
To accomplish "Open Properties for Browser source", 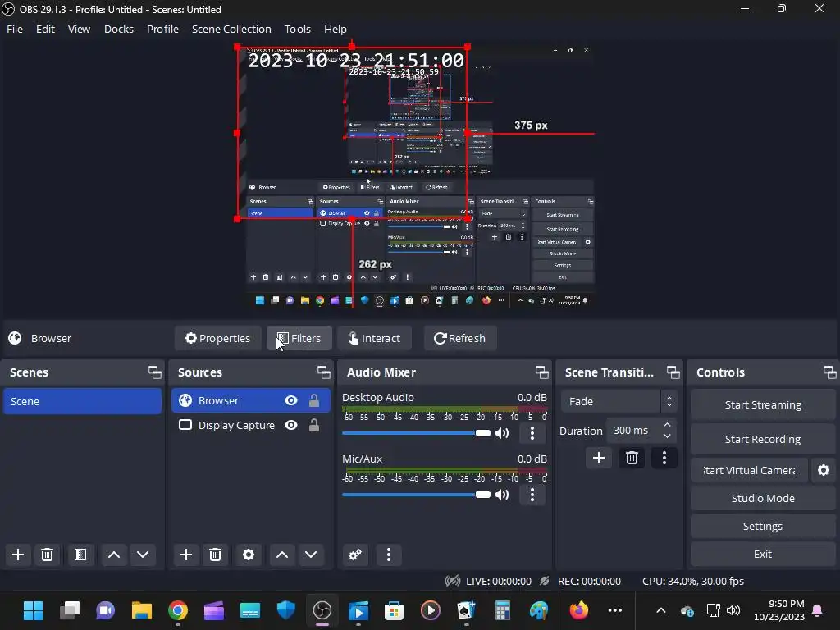I will (218, 338).
